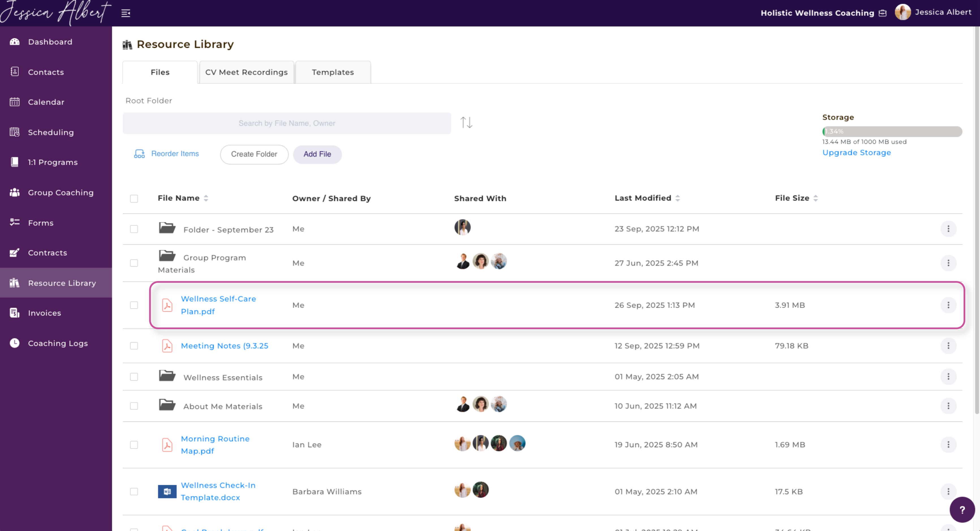Select the checkbox for Wellness Essentials folder
This screenshot has width=980, height=531.
(134, 377)
